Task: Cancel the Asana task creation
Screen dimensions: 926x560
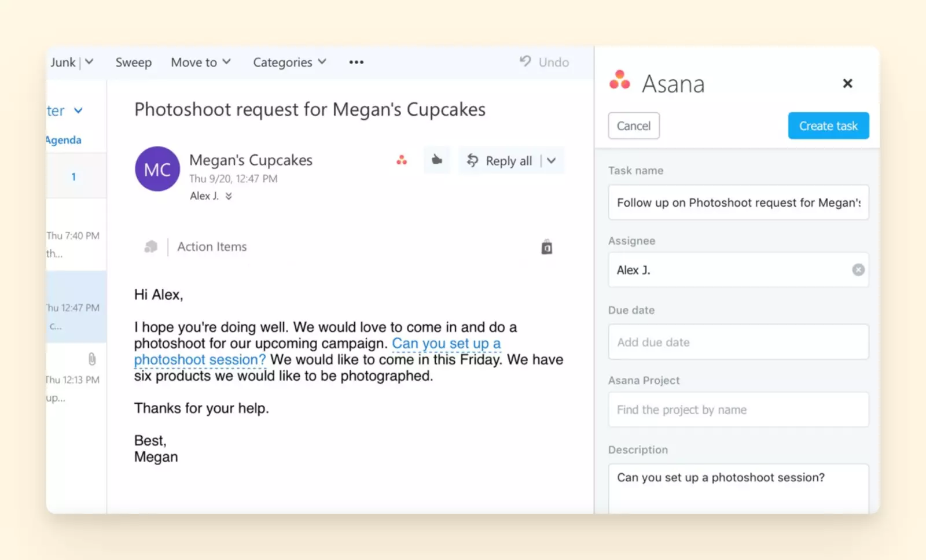Action: coord(634,126)
